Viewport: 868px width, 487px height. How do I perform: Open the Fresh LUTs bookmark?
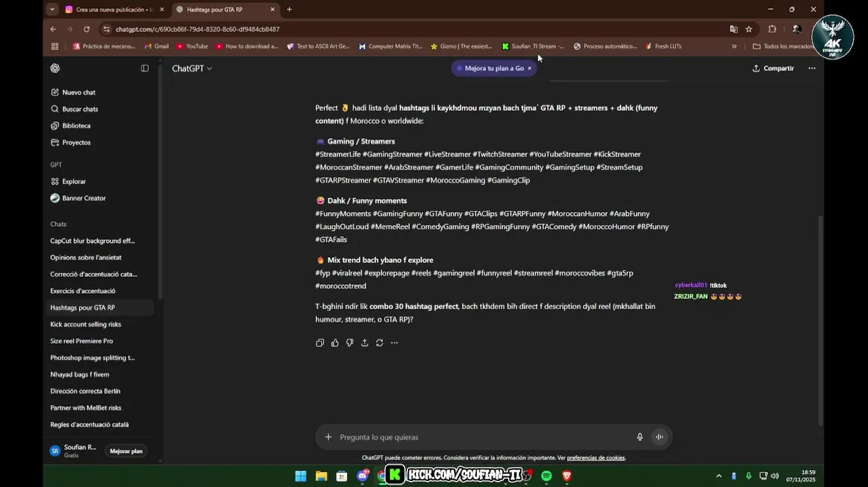click(x=663, y=47)
